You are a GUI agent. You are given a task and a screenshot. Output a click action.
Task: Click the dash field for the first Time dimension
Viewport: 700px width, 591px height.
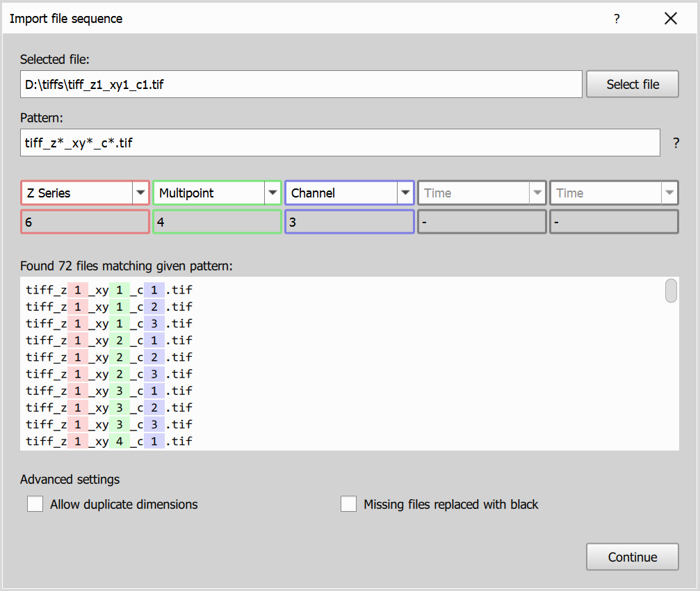click(x=481, y=221)
